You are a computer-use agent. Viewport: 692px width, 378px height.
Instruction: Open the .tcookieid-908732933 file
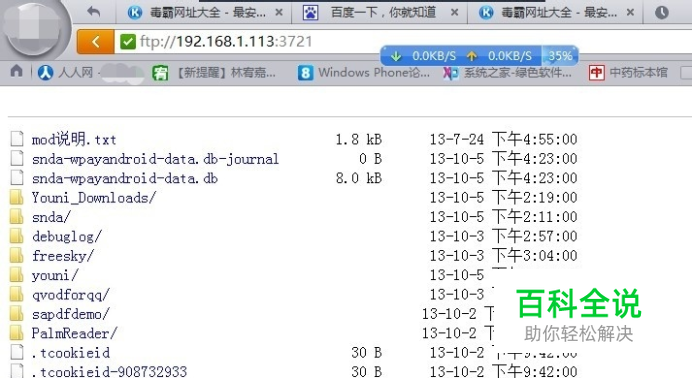[109, 371]
